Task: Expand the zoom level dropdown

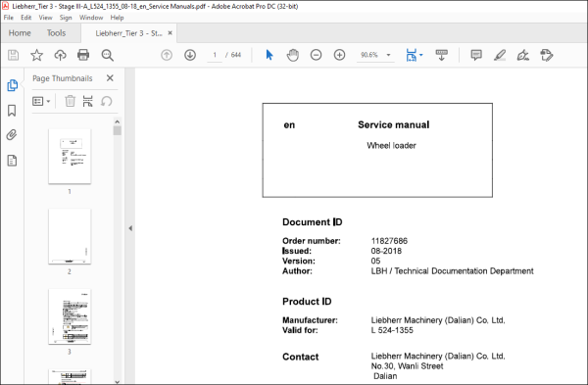Action: (388, 55)
